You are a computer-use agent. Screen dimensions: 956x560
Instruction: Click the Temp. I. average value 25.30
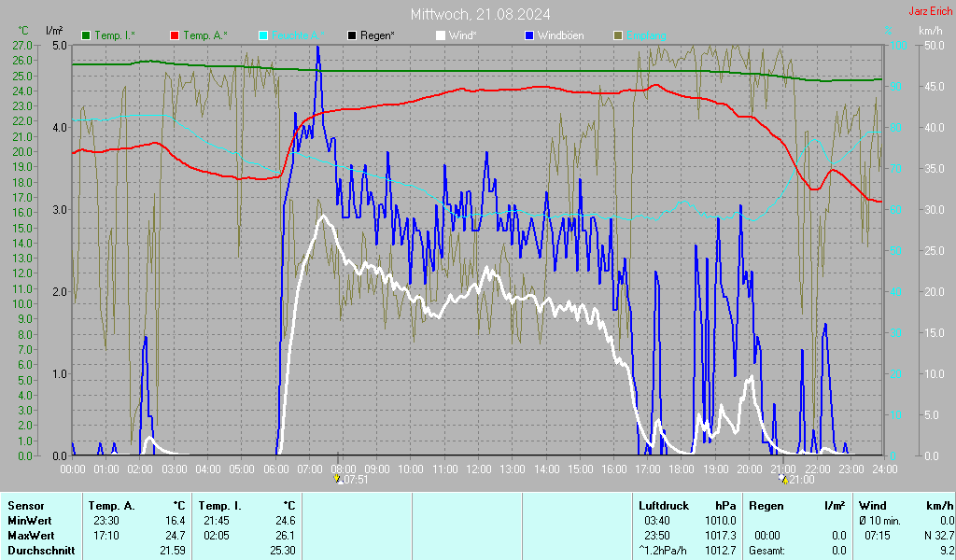click(x=283, y=551)
